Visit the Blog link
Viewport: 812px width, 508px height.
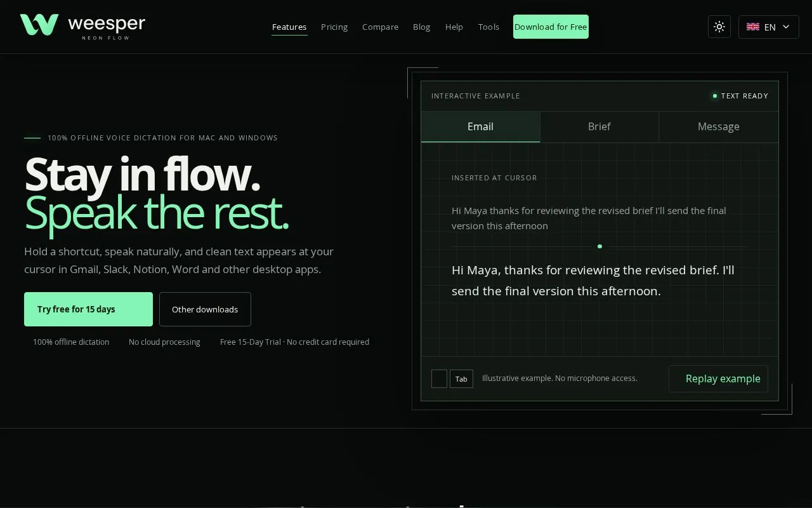tap(421, 27)
